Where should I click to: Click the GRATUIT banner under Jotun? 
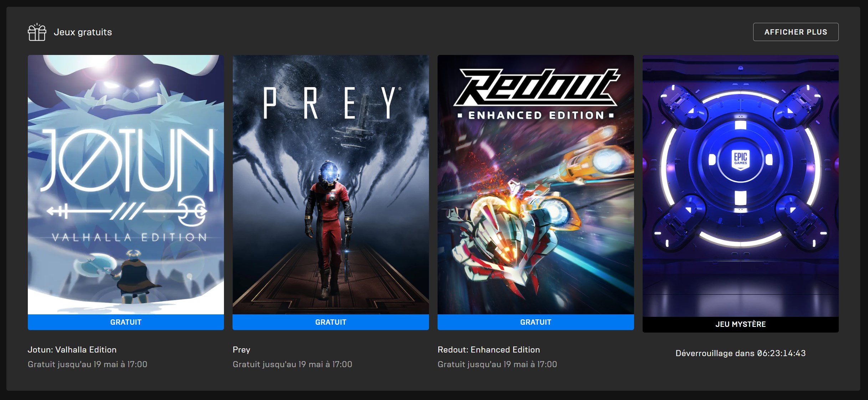(126, 322)
